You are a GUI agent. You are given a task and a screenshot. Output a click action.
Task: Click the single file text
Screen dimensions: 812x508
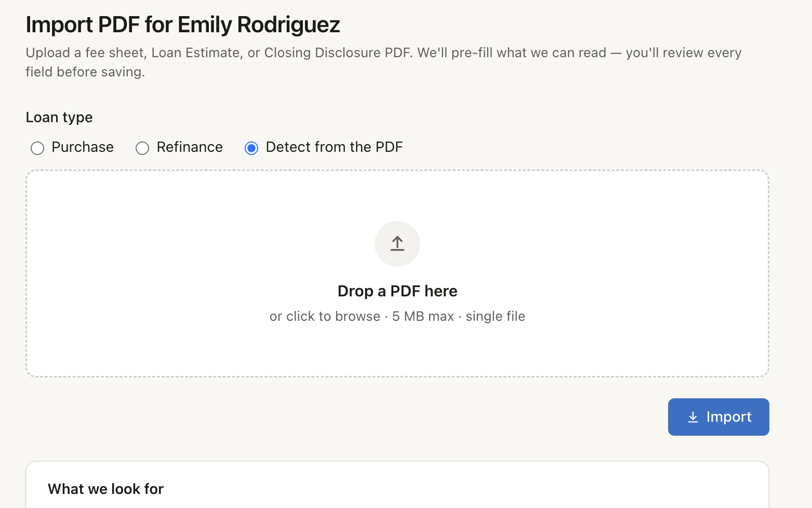495,316
